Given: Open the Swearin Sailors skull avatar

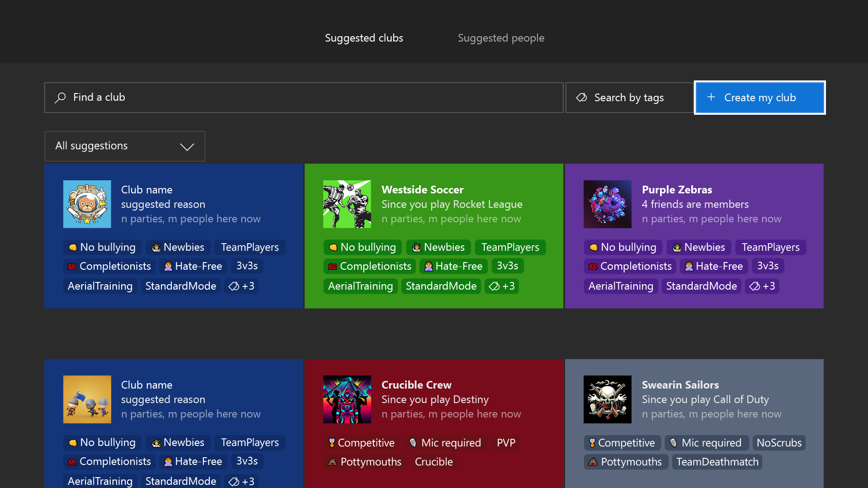Looking at the screenshot, I should pos(608,399).
